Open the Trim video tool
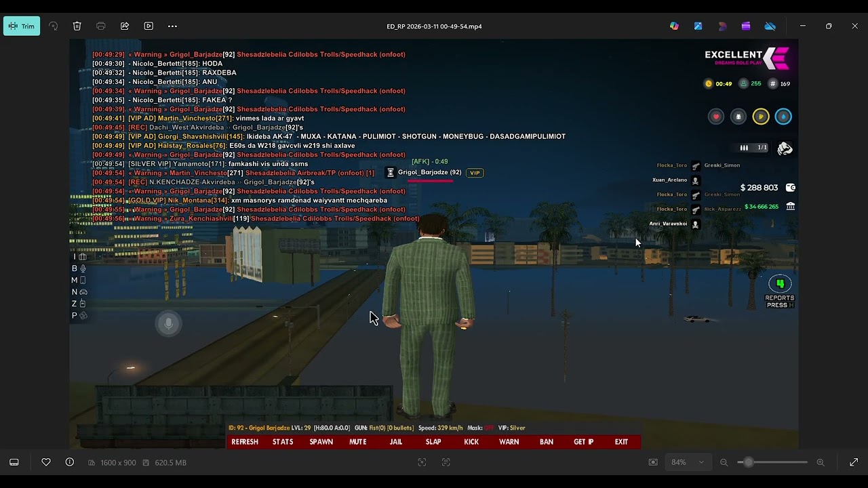Screen dimensions: 868x488 tap(22, 26)
